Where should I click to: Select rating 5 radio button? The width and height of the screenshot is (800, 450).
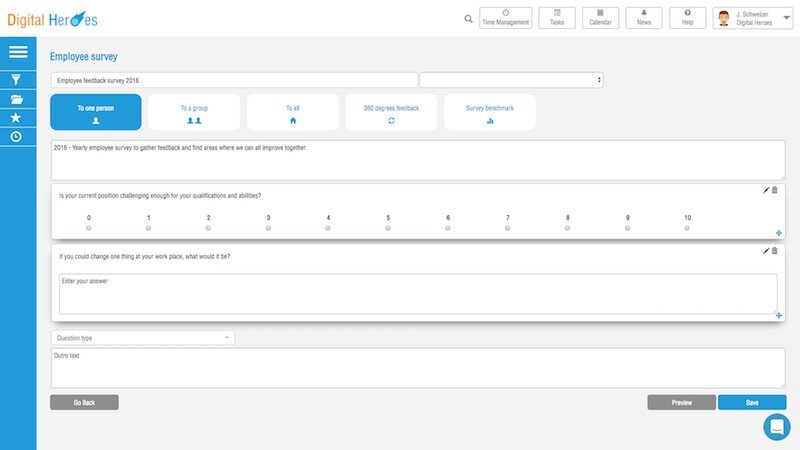click(388, 228)
